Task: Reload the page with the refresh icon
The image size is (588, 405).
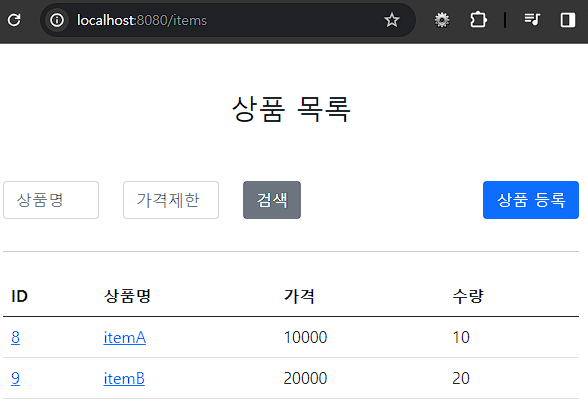Action: (x=14, y=20)
